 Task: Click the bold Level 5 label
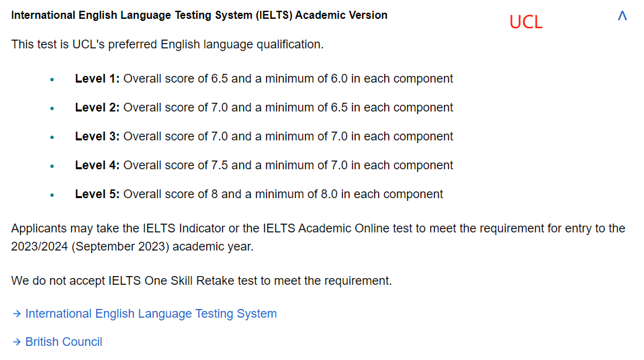tap(97, 194)
